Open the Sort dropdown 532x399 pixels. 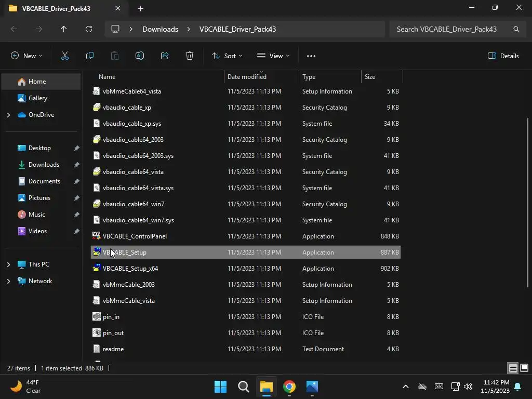coord(227,56)
